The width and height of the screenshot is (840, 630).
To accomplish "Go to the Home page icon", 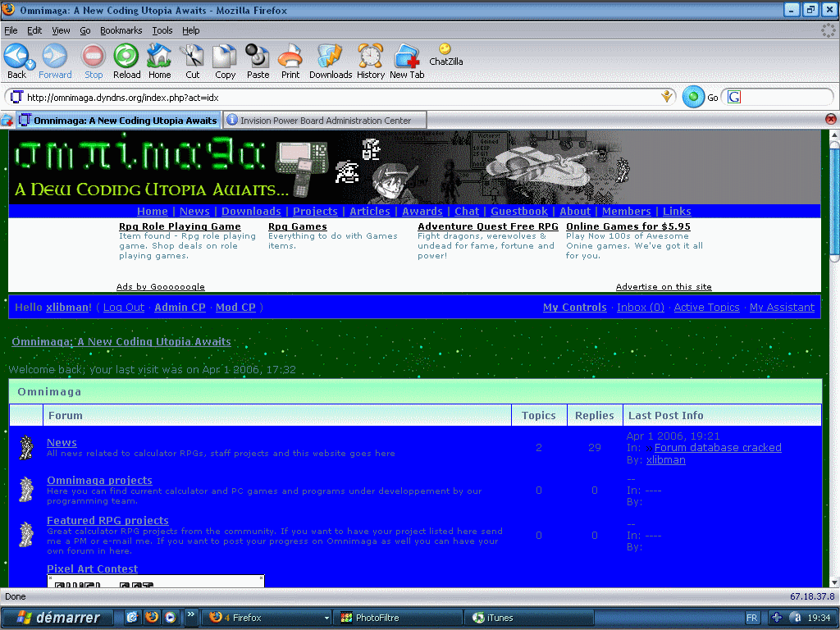I will point(160,57).
